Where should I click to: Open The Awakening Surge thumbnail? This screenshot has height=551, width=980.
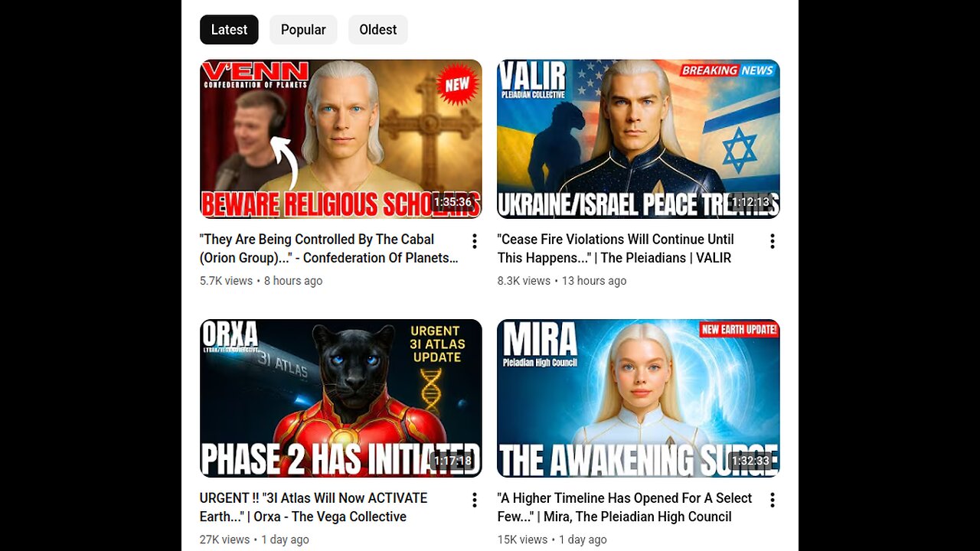[639, 398]
